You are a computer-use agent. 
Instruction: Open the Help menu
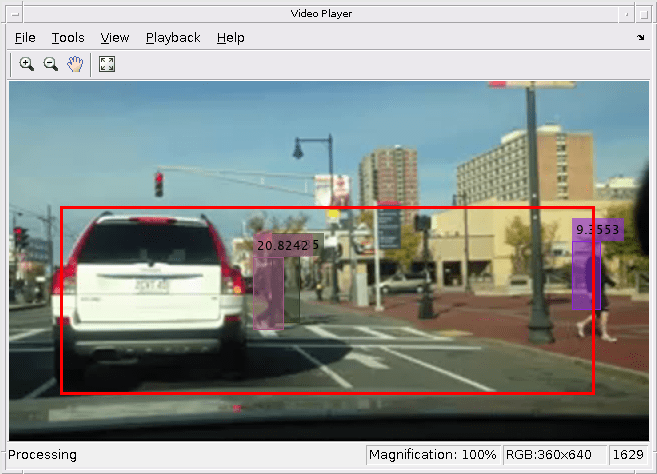coord(230,38)
